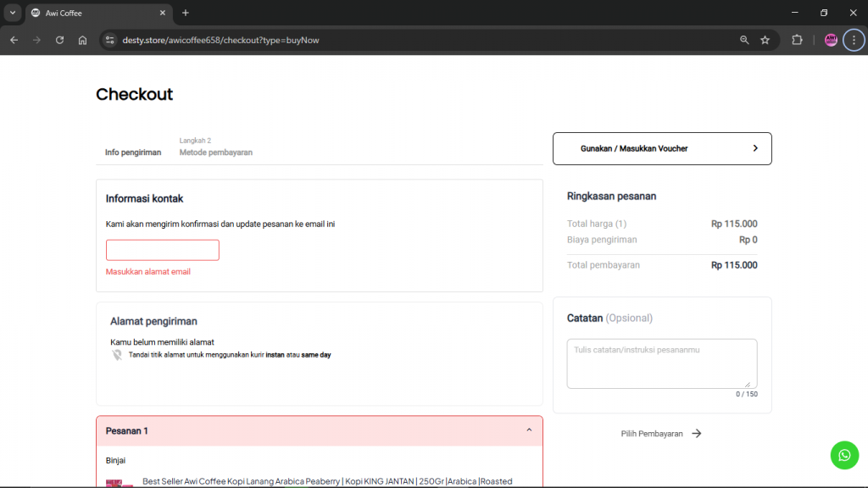Click the Masukkan alamat email error text
868x488 pixels.
[x=147, y=272]
